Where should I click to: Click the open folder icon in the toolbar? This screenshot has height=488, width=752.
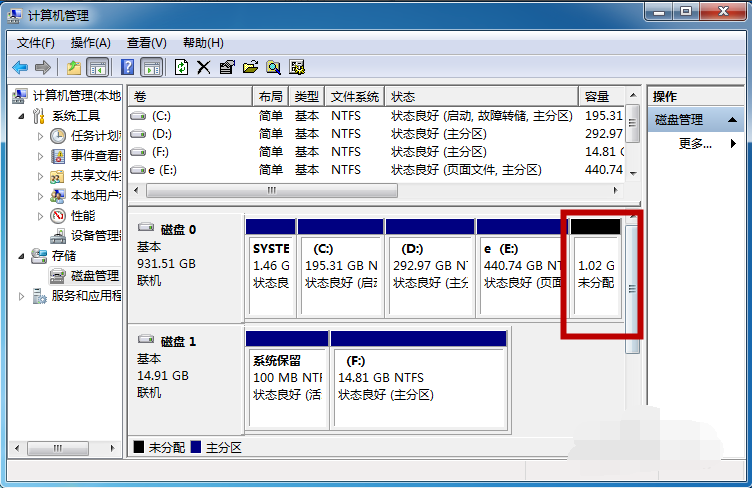pyautogui.click(x=250, y=67)
